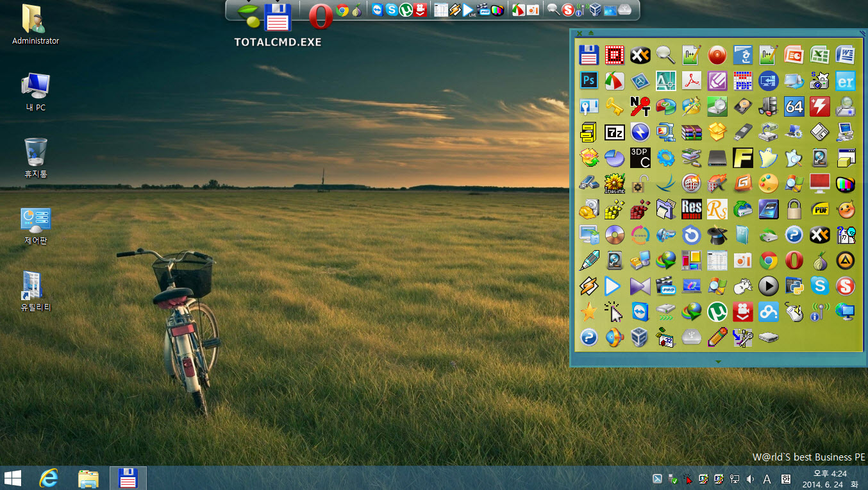Viewport: 868px width, 490px height.
Task: Open Chrome in the launcher panel
Action: tap(768, 260)
